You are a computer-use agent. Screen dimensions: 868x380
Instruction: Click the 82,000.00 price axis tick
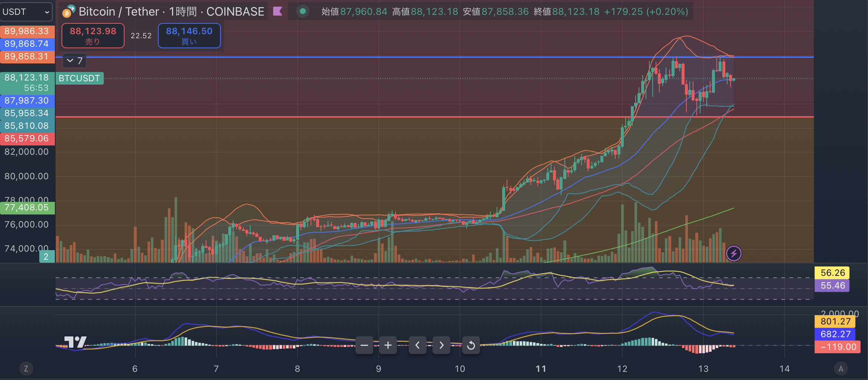pos(26,152)
